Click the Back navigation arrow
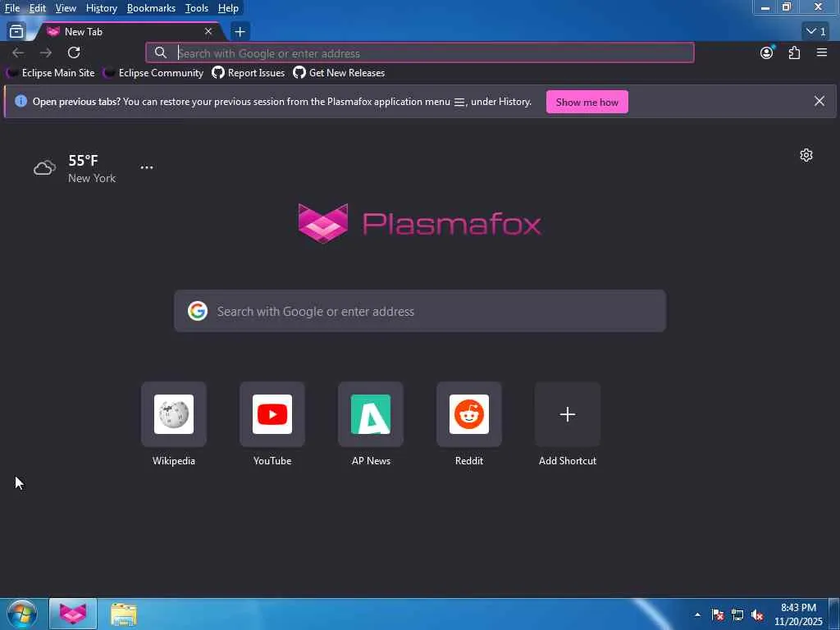Viewport: 840px width, 630px height. click(18, 52)
